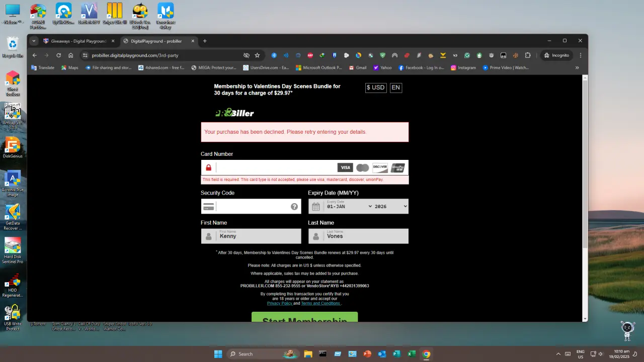Viewport: 644px width, 362px height.
Task: Open the expiry month 01-JAN dropdown
Action: [349, 207]
